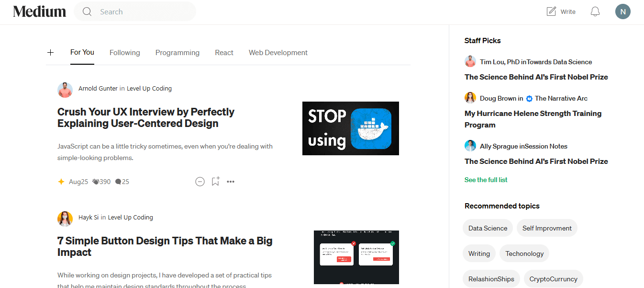
Task: Click See the full list link
Action: 486,179
